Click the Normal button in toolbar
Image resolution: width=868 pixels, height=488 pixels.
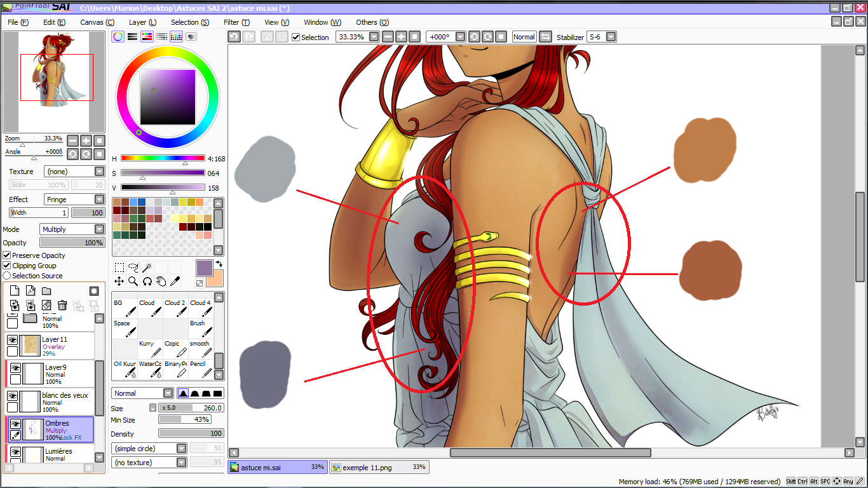[524, 37]
